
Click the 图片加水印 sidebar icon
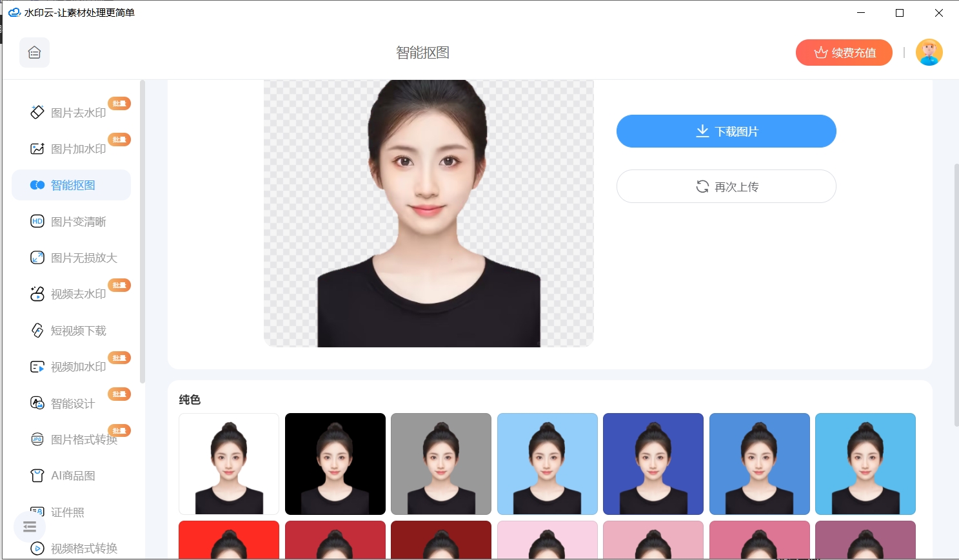37,149
